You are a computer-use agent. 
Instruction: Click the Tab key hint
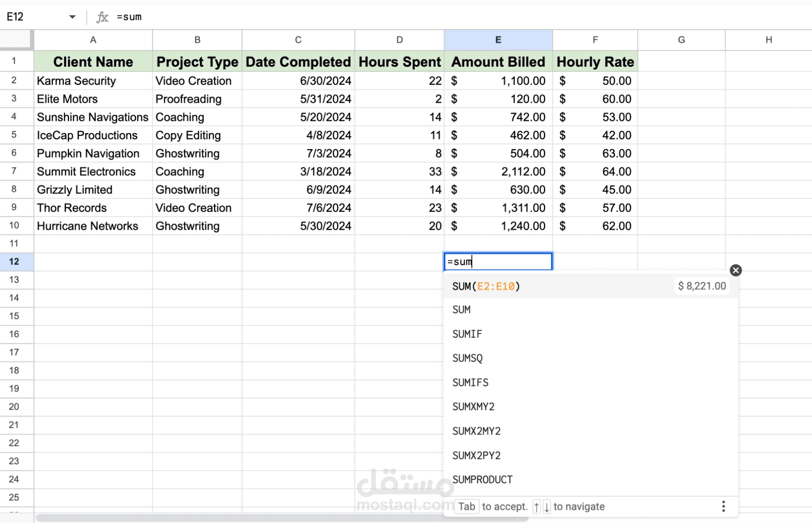pos(467,507)
